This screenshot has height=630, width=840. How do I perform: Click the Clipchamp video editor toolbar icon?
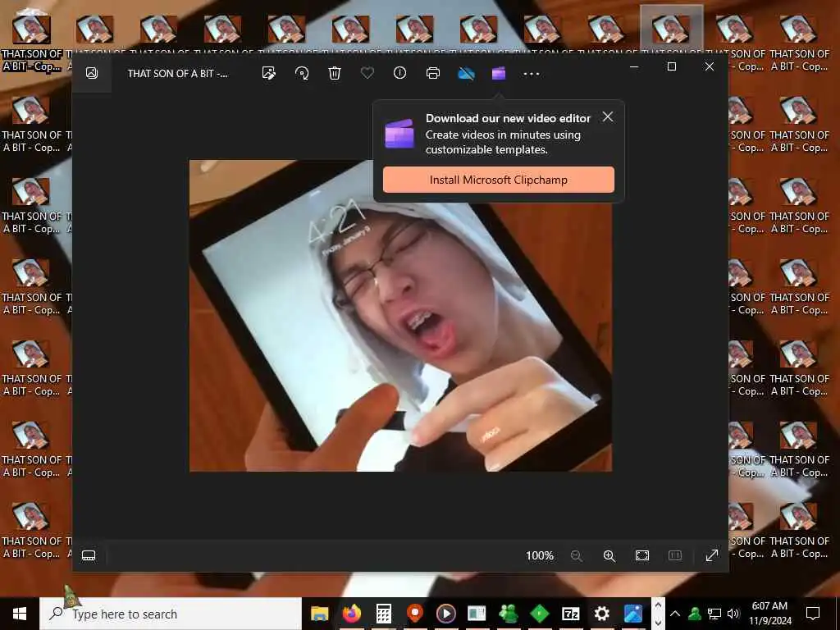click(499, 73)
